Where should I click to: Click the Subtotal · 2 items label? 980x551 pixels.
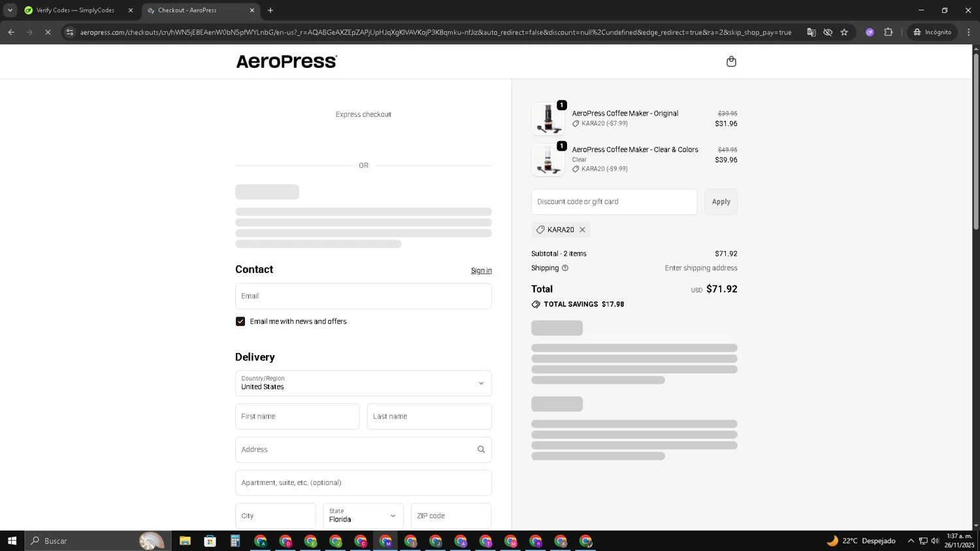559,254
